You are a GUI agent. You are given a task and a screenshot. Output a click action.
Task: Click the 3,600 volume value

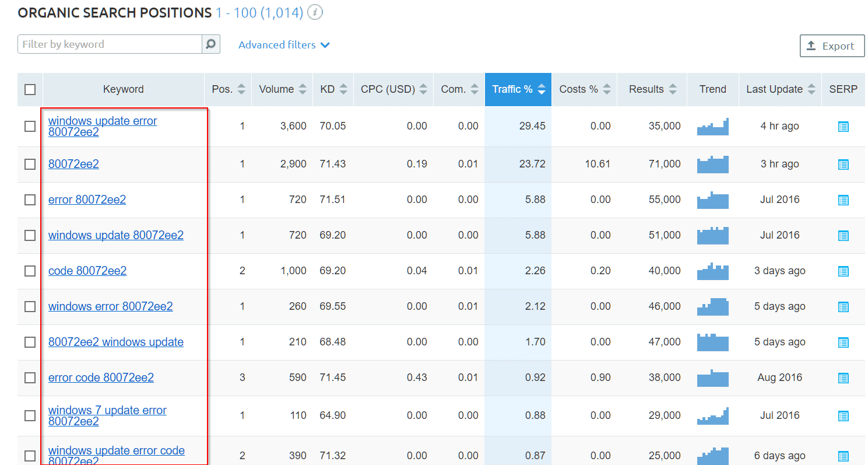[293, 126]
